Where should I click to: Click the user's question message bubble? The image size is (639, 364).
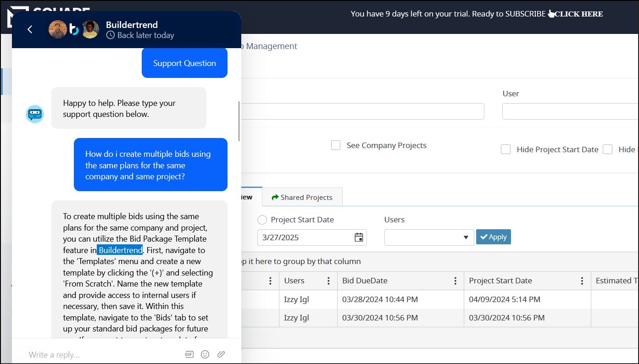coord(150,165)
